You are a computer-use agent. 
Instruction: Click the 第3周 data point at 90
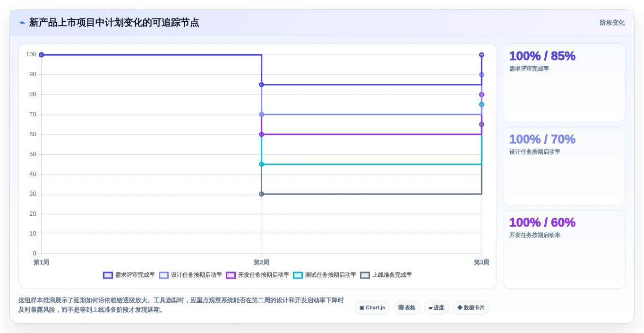tap(481, 75)
